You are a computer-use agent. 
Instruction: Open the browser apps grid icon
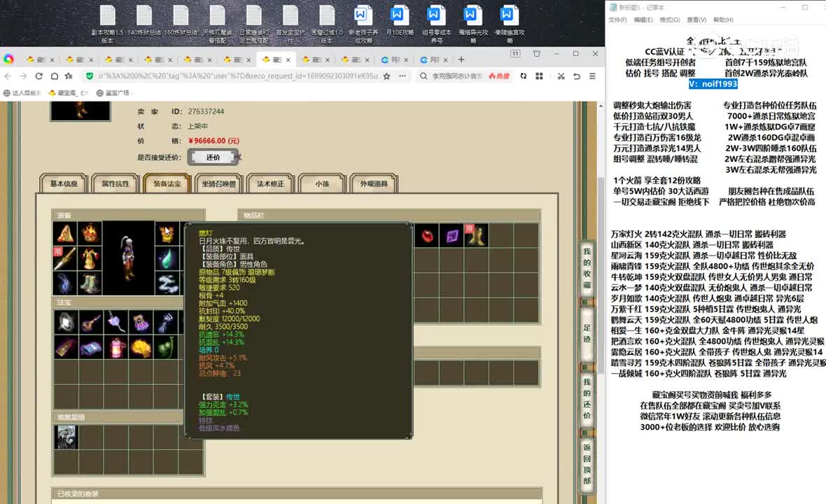tap(539, 76)
